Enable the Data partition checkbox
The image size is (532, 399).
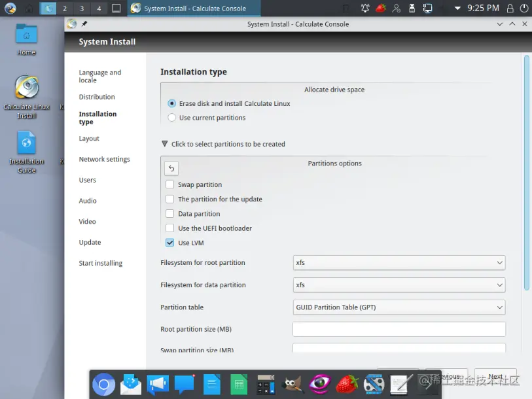click(x=169, y=214)
